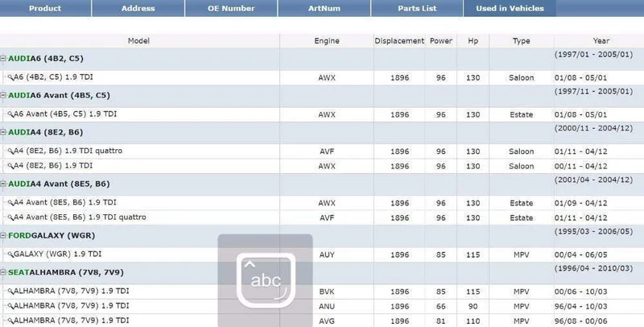Click the AVG engine code cell
This screenshot has width=644, height=327.
[x=327, y=321]
